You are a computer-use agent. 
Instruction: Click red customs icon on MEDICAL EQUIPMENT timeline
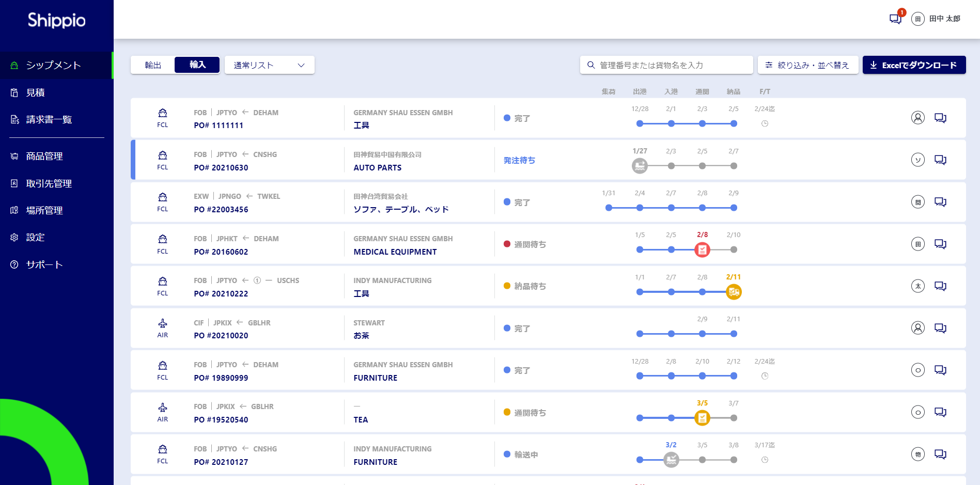click(702, 250)
